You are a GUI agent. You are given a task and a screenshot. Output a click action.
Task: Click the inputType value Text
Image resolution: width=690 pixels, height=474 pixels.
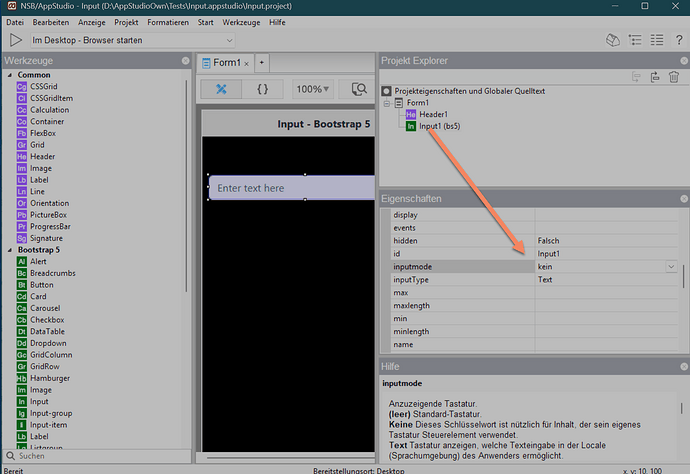(x=606, y=280)
